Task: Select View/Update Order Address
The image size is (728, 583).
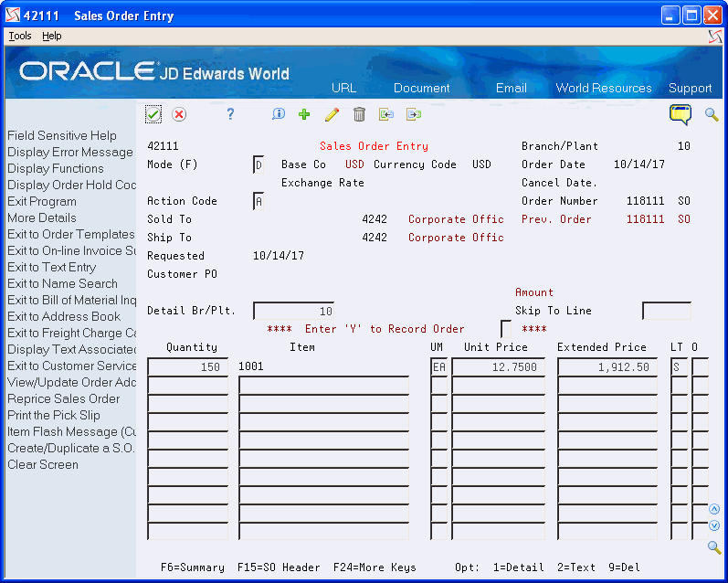Action: (x=71, y=382)
